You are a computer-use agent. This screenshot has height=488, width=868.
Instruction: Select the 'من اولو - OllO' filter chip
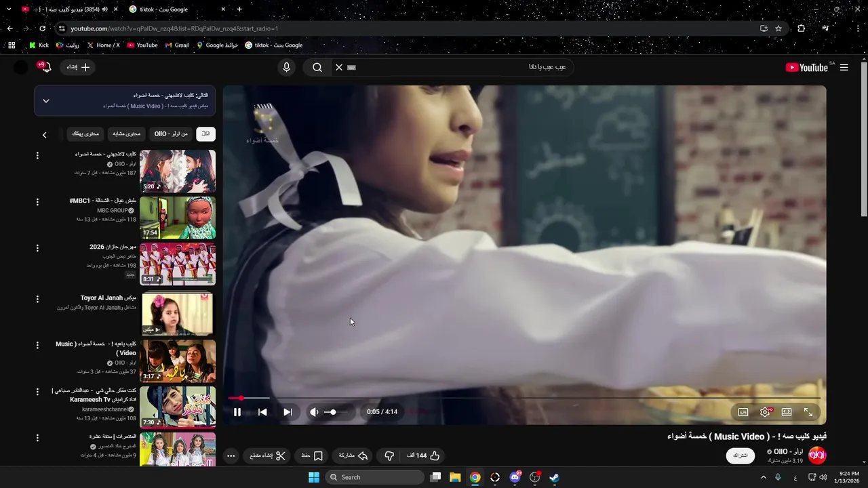click(x=170, y=134)
